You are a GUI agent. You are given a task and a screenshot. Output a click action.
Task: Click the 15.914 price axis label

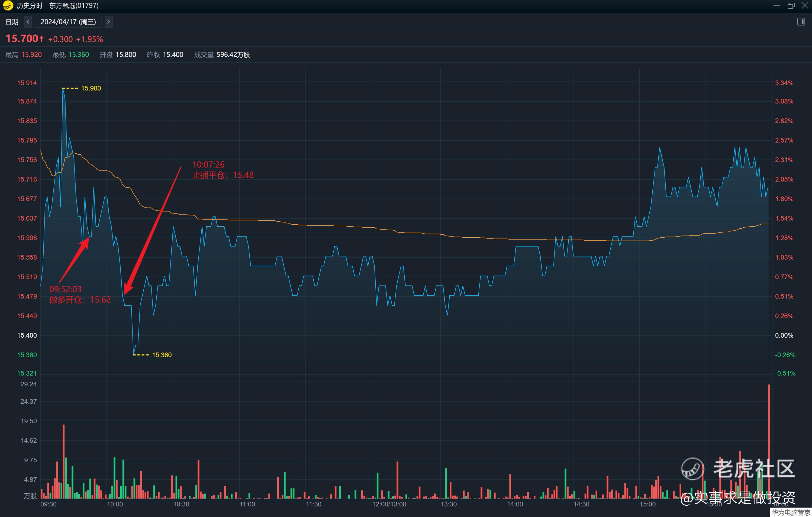(x=27, y=83)
